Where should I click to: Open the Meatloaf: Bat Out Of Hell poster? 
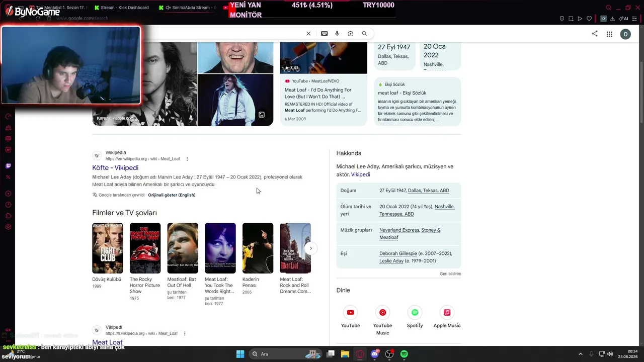click(183, 248)
